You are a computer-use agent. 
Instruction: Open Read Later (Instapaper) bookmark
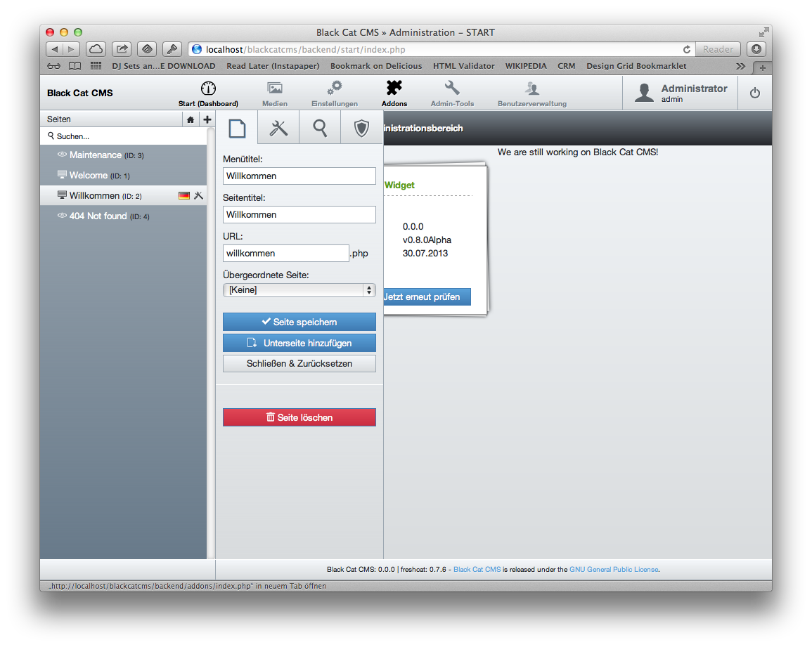click(x=273, y=66)
